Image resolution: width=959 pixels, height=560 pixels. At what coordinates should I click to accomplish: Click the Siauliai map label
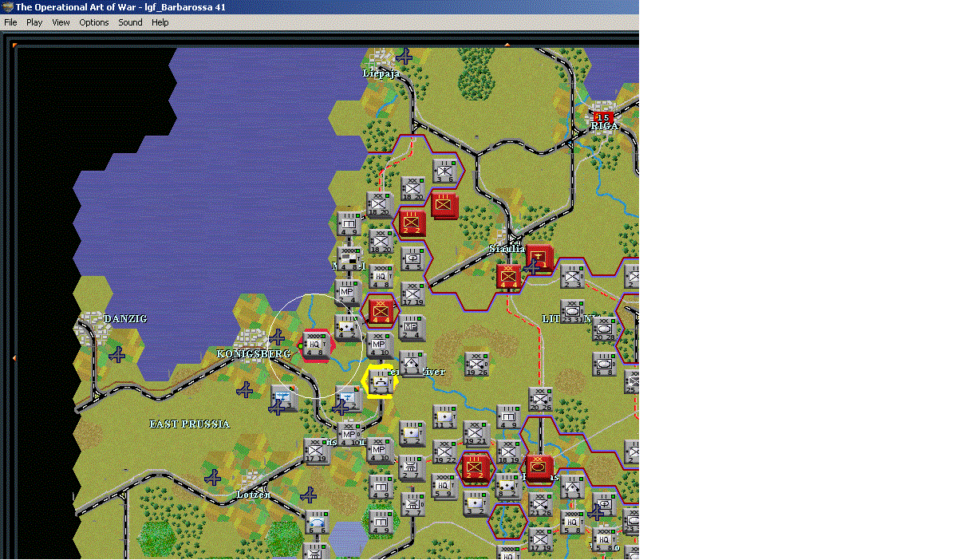(x=507, y=249)
